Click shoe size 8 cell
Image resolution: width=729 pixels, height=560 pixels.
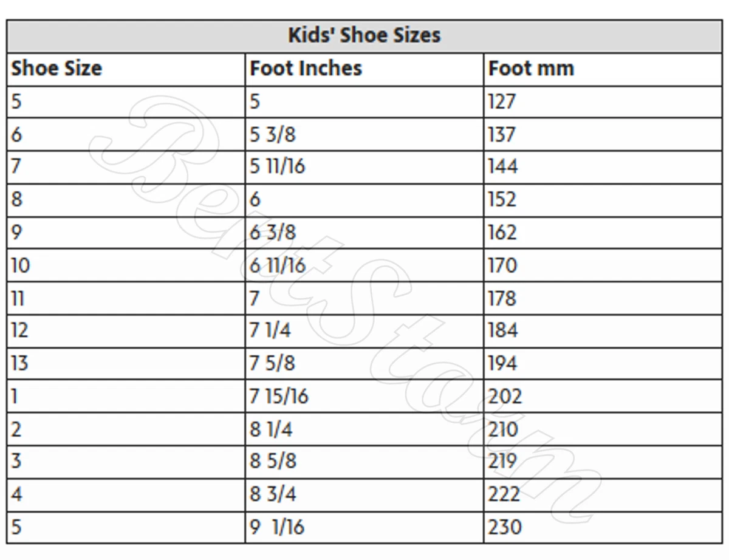click(126, 200)
